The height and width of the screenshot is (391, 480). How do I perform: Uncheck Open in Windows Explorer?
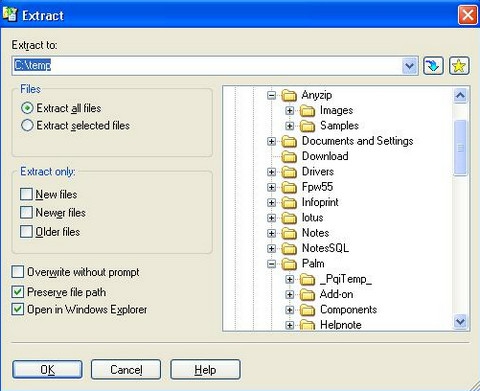(x=17, y=309)
